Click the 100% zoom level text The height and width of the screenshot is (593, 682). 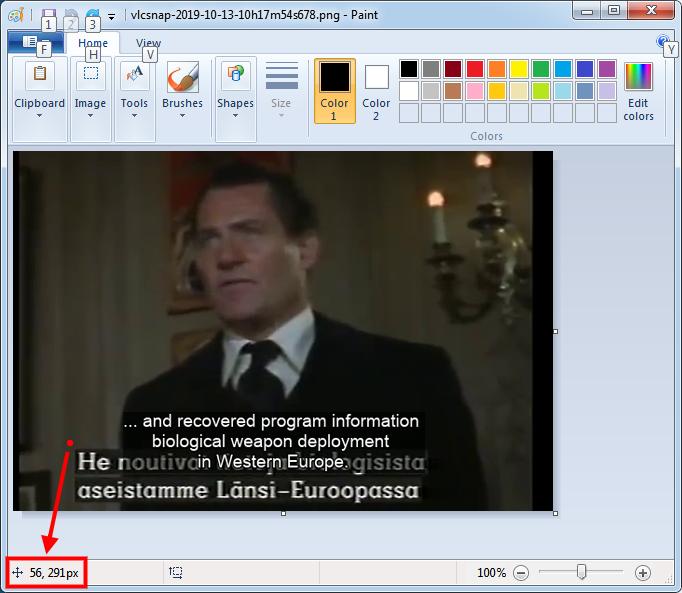491,573
